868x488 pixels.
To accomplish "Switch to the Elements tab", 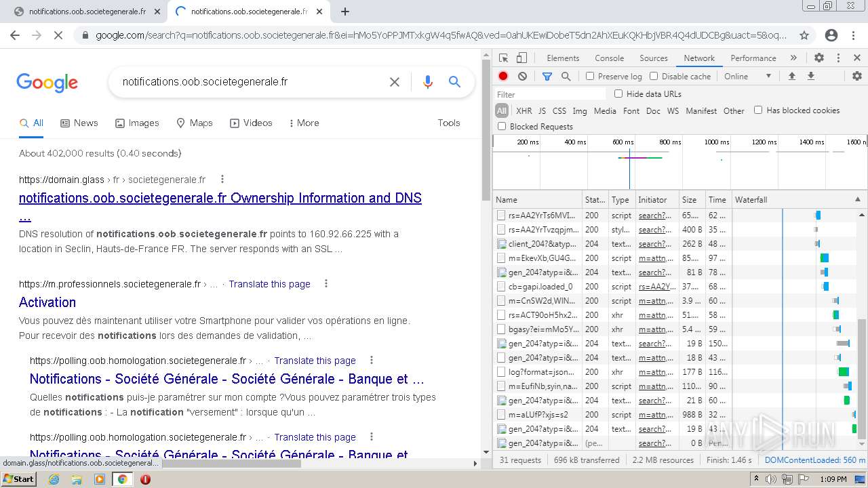I will click(x=563, y=58).
